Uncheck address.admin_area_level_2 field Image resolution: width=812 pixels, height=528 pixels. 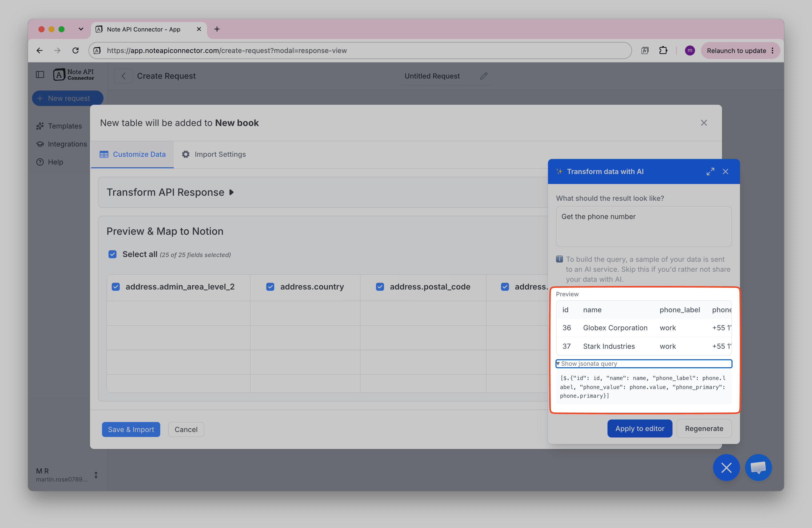pos(116,287)
